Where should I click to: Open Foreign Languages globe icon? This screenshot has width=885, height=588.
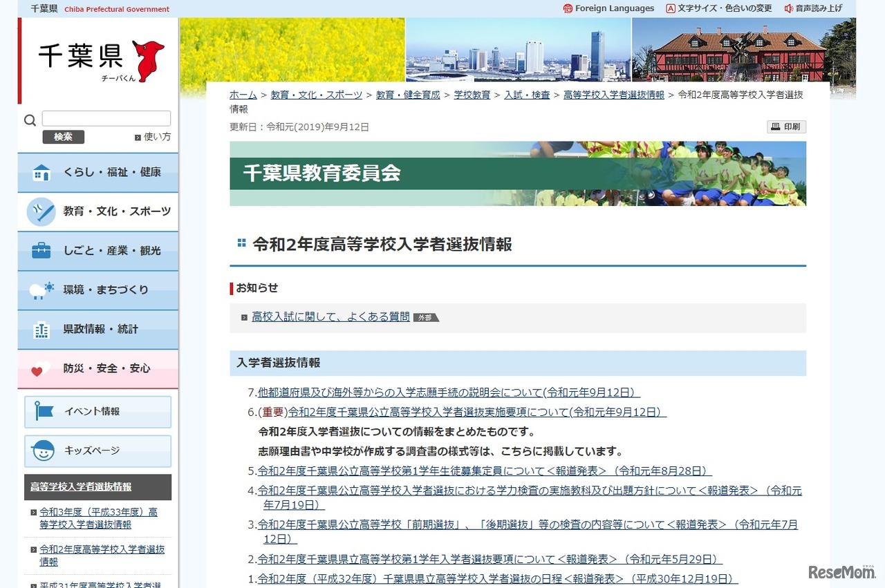(x=568, y=9)
